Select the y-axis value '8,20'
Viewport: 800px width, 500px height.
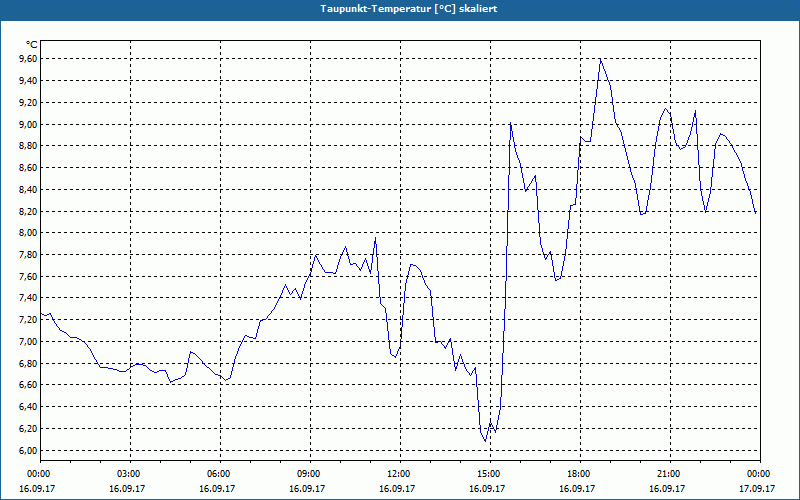(x=28, y=211)
